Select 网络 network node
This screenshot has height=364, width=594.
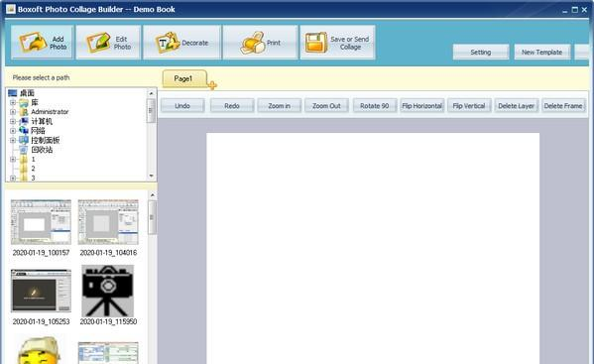click(32, 131)
